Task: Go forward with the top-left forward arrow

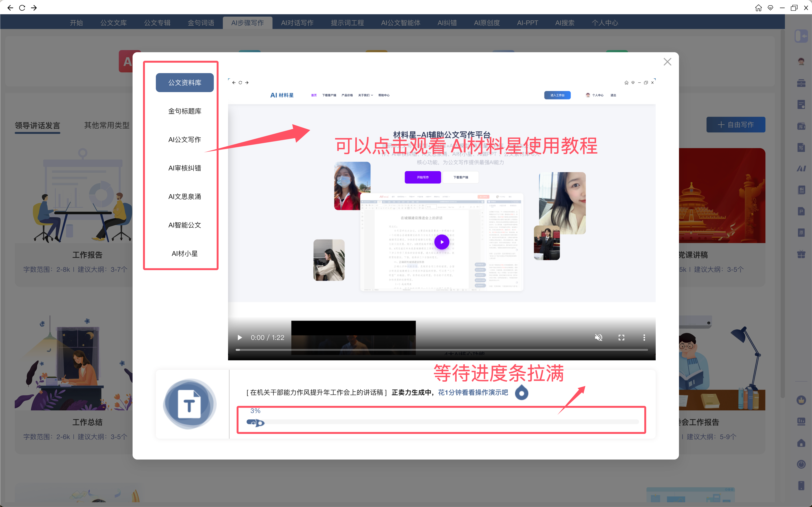Action: (x=34, y=7)
